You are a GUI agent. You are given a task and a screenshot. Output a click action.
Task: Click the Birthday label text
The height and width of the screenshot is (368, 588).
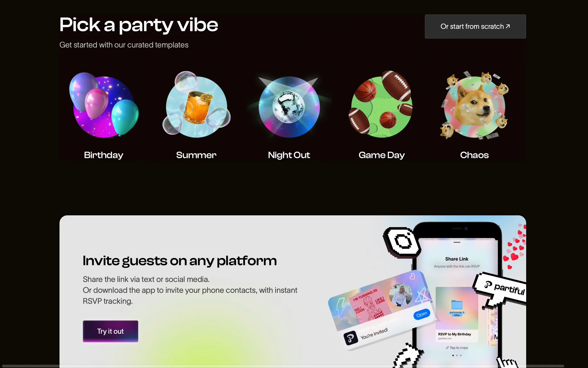[x=104, y=155]
